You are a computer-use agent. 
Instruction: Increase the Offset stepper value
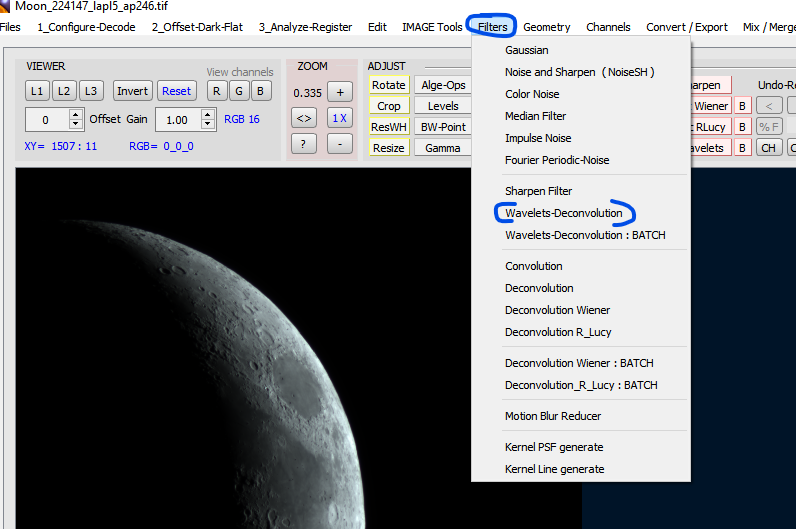(76, 115)
